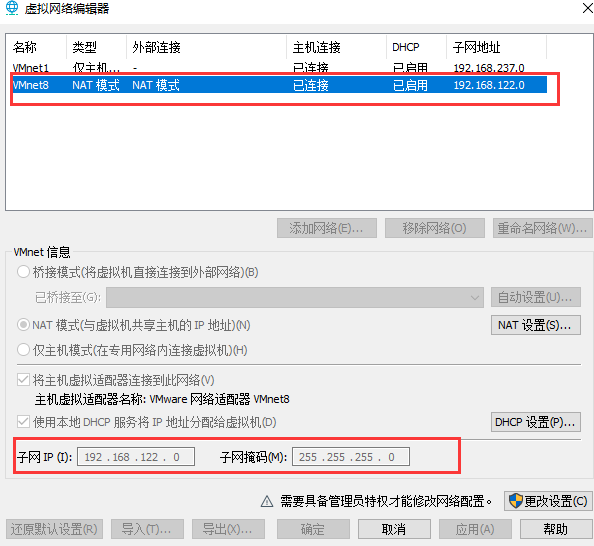Select the VMnet8 NAT row

click(279, 85)
